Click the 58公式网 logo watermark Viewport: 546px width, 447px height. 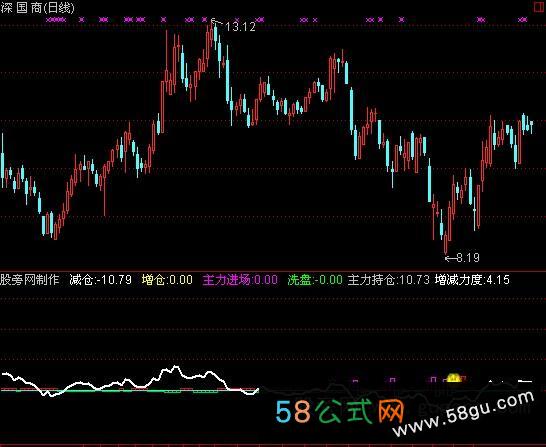[x=340, y=411]
